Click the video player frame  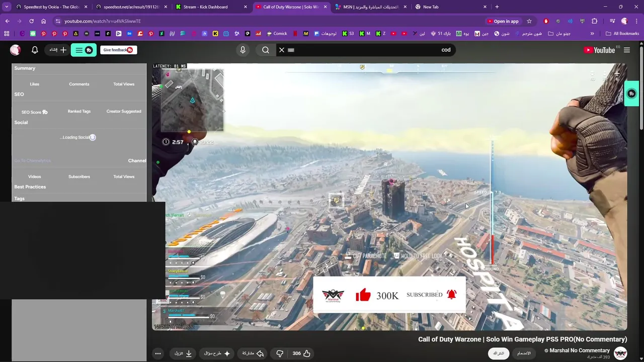389,197
